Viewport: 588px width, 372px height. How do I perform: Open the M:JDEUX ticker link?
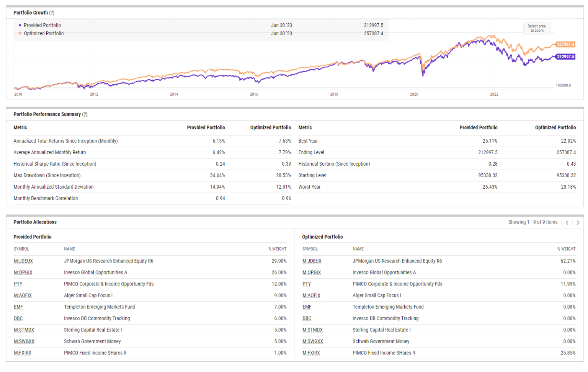coord(24,261)
